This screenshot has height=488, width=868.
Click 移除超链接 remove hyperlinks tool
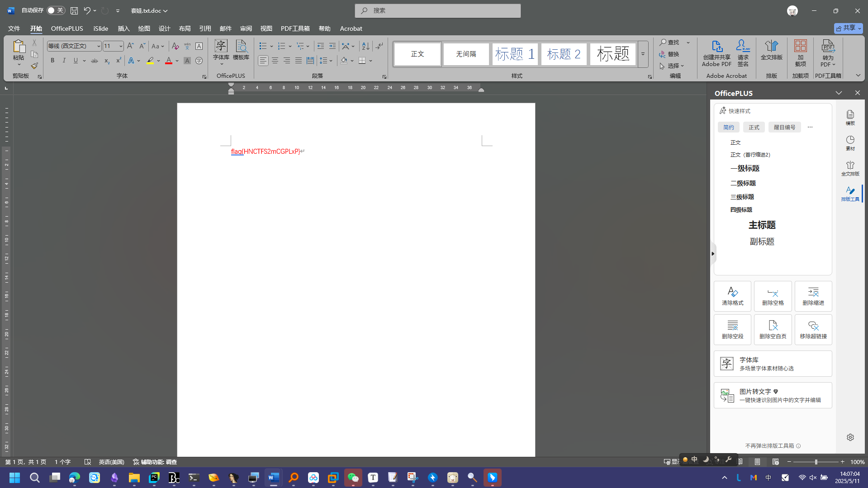pos(813,330)
